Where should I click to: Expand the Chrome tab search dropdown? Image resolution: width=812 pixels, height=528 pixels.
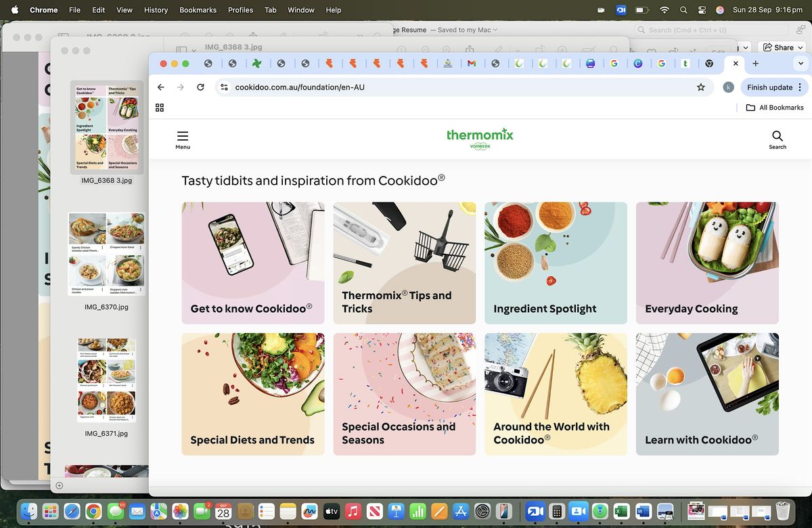800,64
